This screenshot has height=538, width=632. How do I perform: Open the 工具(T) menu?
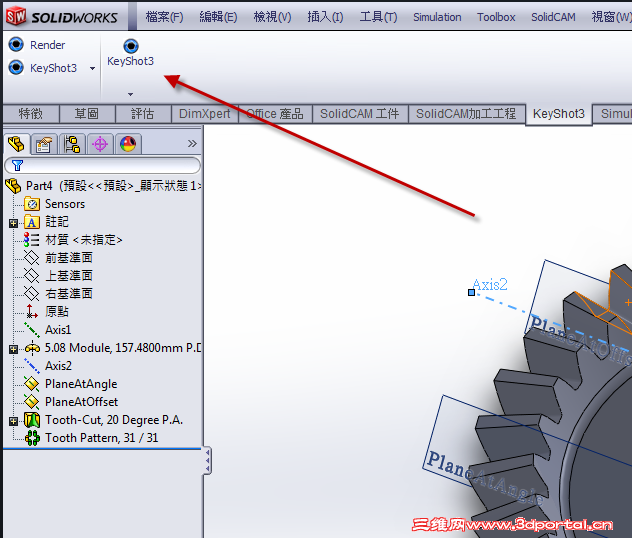[378, 17]
